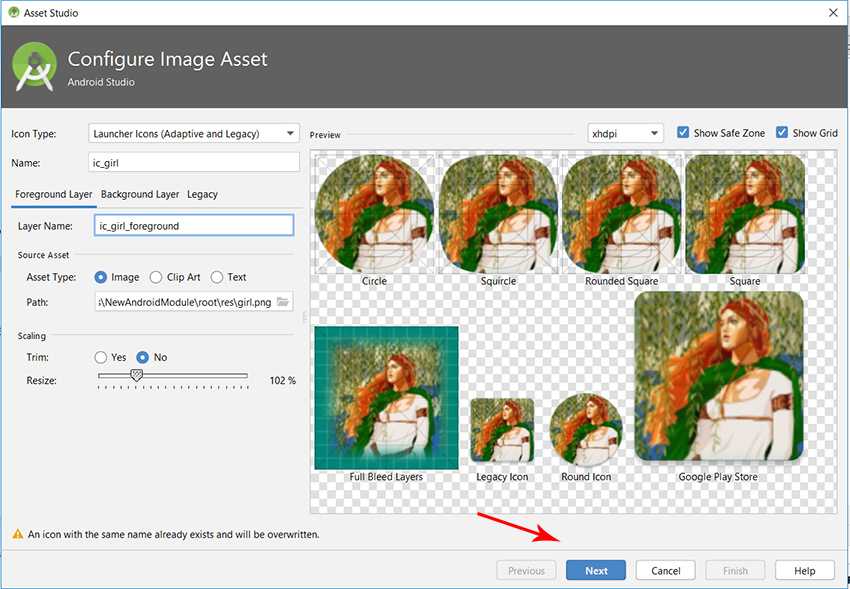The image size is (850, 589).
Task: Click the Full Bleed Layers preview
Action: (x=386, y=397)
